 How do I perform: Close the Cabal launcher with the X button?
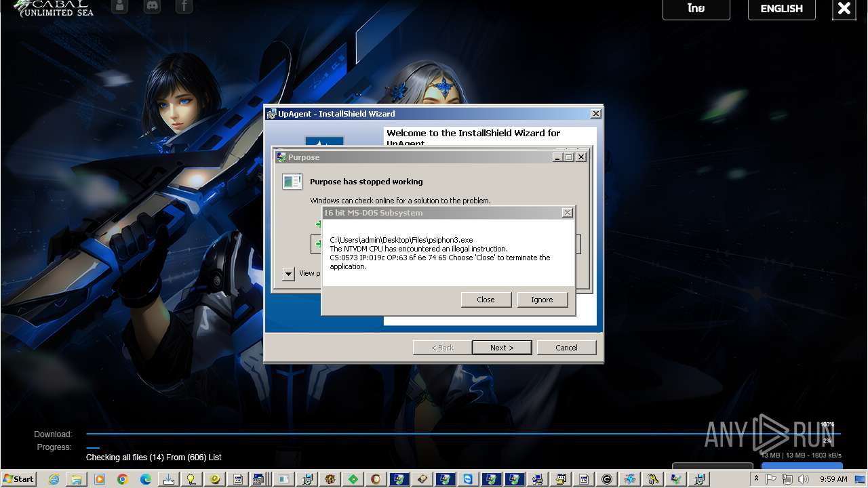pos(844,9)
